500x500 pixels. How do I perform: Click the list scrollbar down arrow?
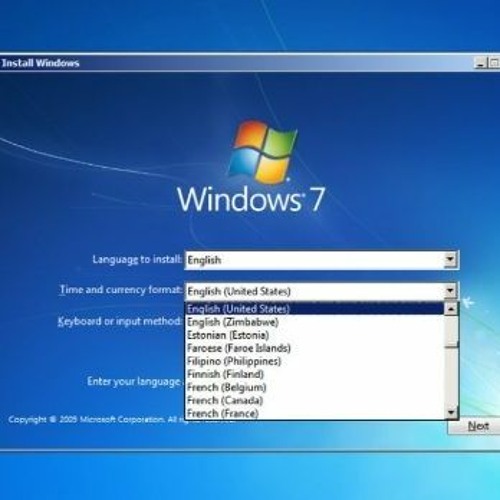pyautogui.click(x=451, y=413)
